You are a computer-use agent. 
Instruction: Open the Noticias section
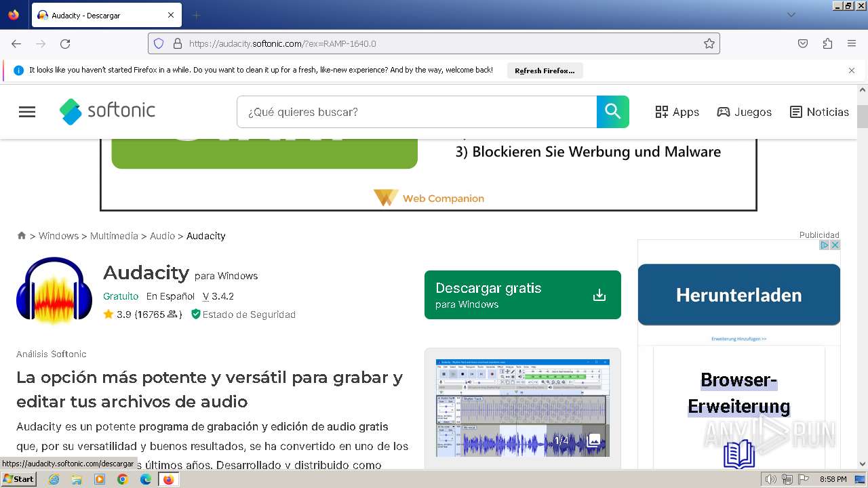819,112
